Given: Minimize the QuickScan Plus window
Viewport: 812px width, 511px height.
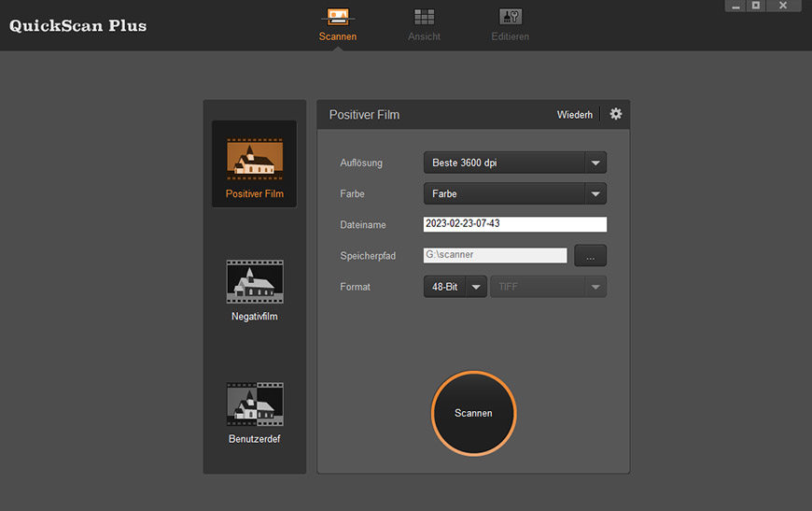Looking at the screenshot, I should 735,6.
